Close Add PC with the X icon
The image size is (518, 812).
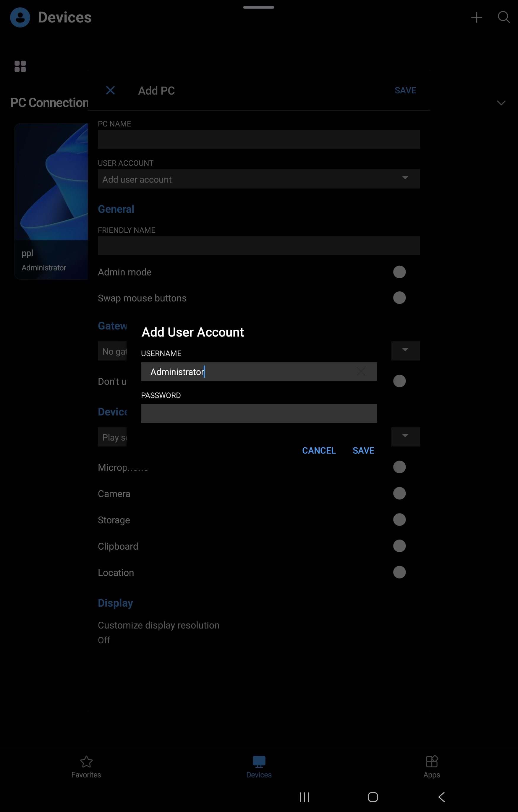110,90
